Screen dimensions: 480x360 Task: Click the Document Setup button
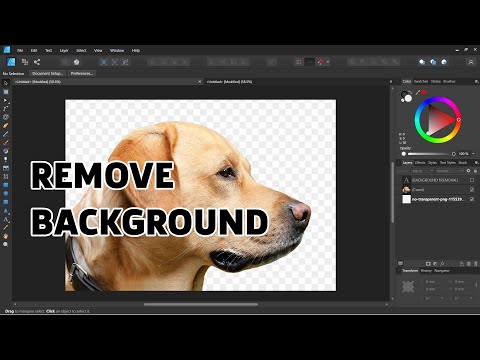[x=47, y=73]
